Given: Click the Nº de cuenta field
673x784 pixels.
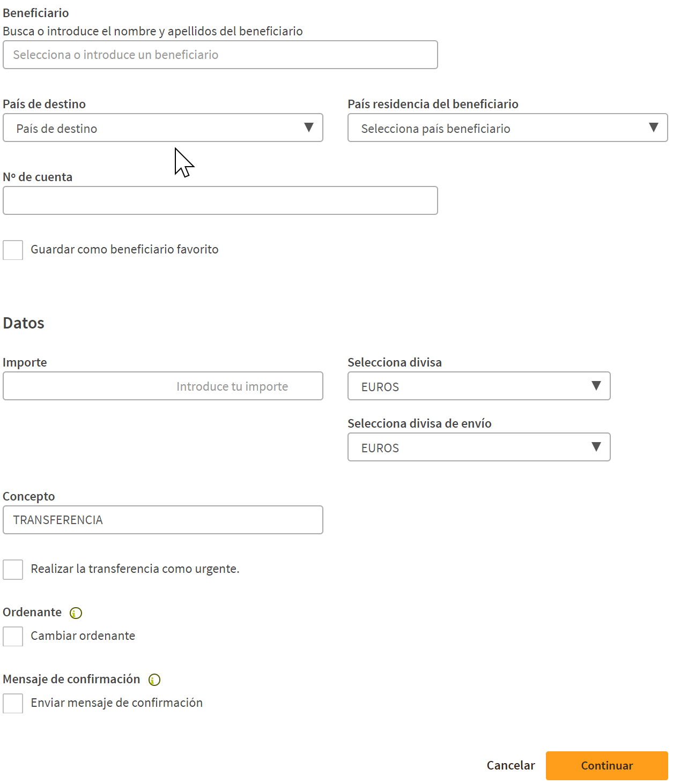Looking at the screenshot, I should (x=220, y=200).
